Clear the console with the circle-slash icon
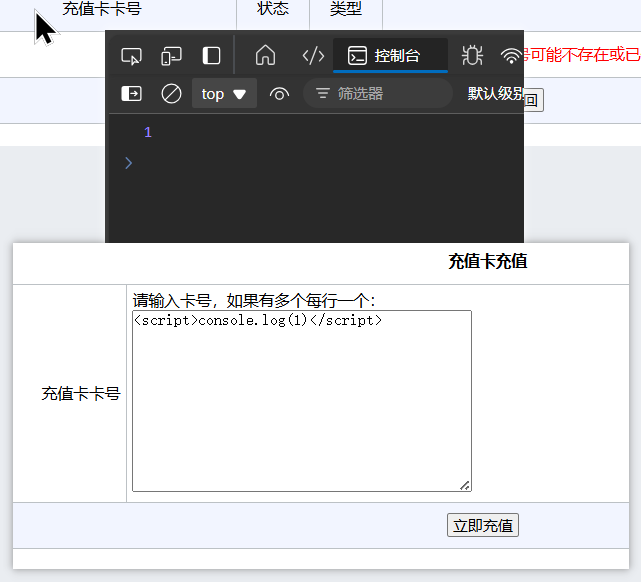This screenshot has height=582, width=641. (x=171, y=94)
